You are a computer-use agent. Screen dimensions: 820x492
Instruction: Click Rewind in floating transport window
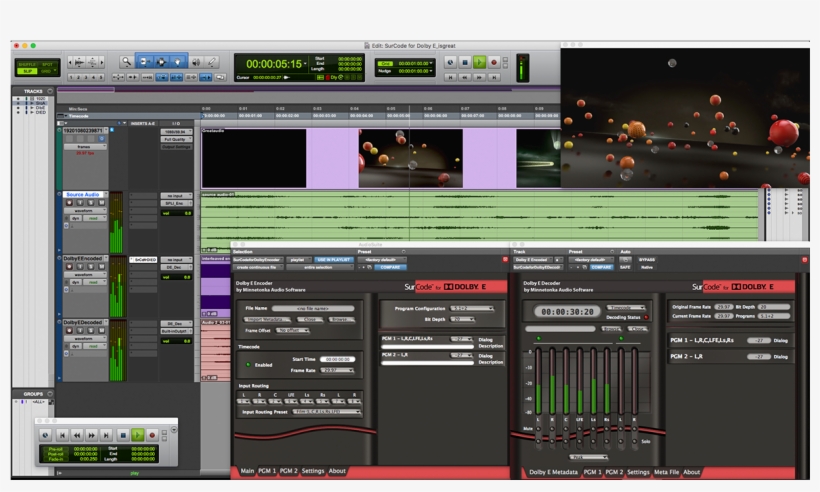78,435
